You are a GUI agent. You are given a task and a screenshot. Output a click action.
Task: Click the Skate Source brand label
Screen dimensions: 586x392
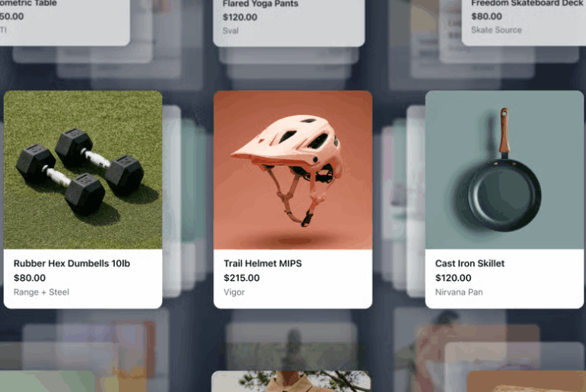(x=496, y=30)
